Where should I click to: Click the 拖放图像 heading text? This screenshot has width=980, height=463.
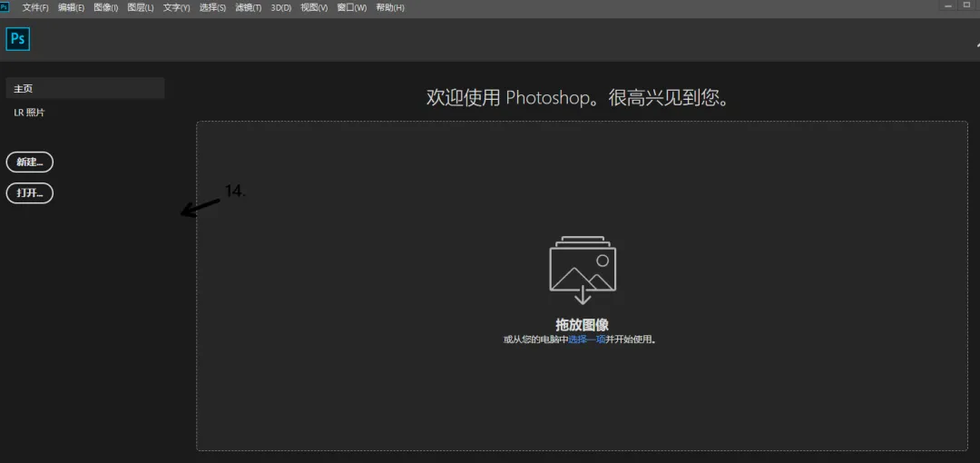click(582, 324)
